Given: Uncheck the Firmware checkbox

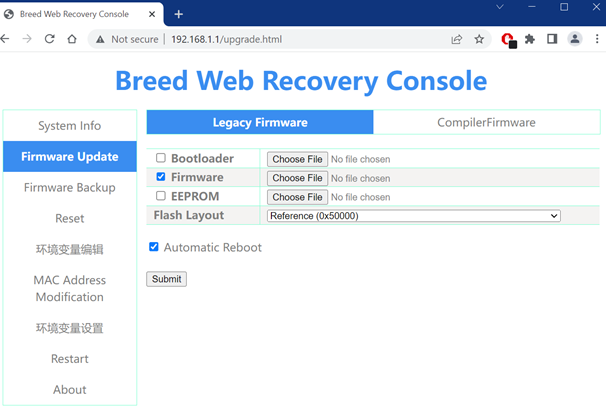Looking at the screenshot, I should pos(161,177).
